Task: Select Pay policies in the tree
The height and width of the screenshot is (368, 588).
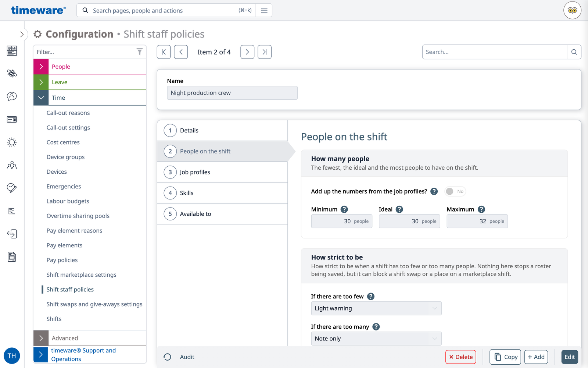Action: click(x=62, y=260)
